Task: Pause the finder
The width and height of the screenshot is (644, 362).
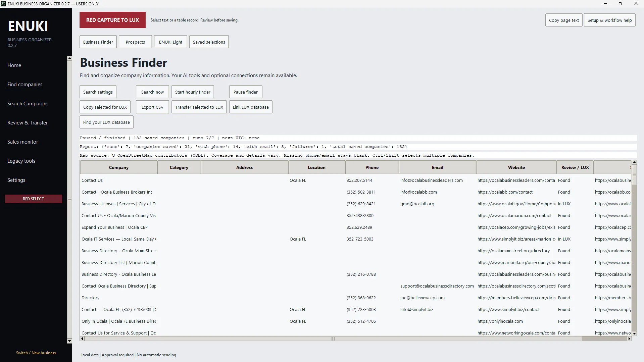Action: (x=246, y=92)
